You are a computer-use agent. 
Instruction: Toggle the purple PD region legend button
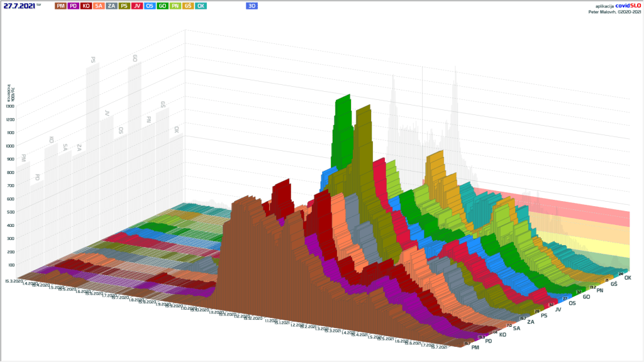(x=74, y=6)
